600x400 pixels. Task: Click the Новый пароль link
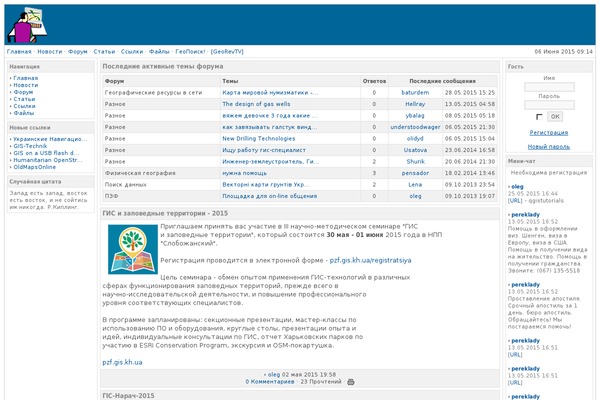549,147
